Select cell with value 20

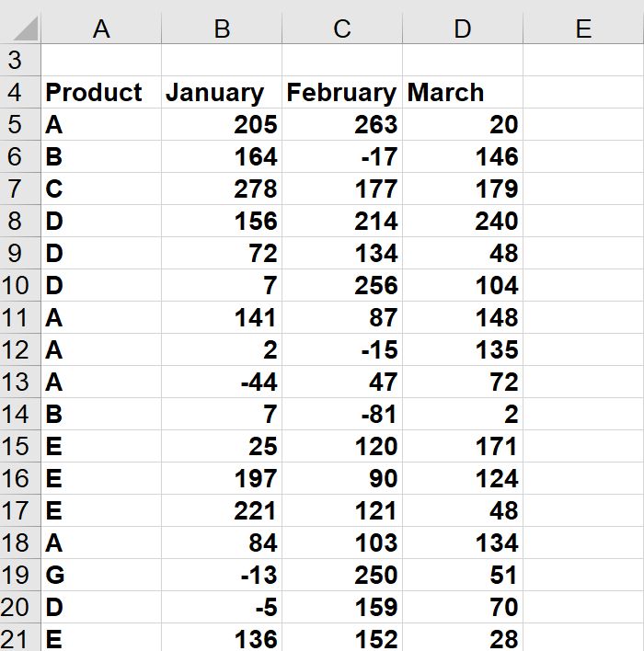[463, 124]
